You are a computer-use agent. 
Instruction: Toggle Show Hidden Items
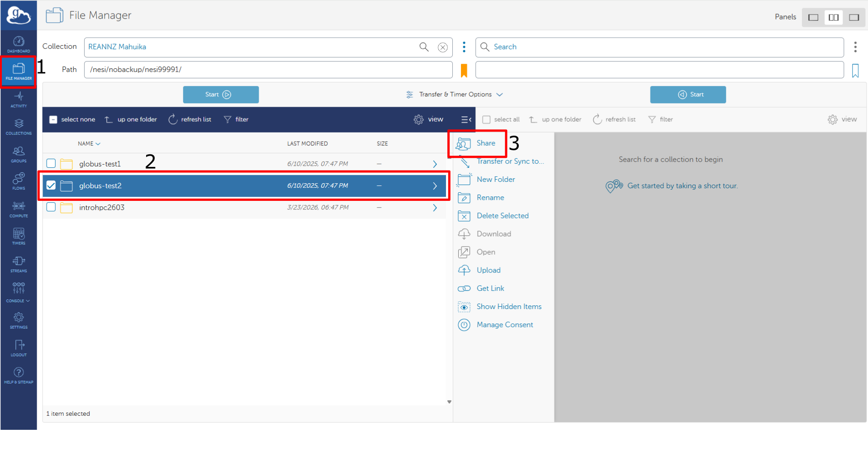[x=500, y=307]
